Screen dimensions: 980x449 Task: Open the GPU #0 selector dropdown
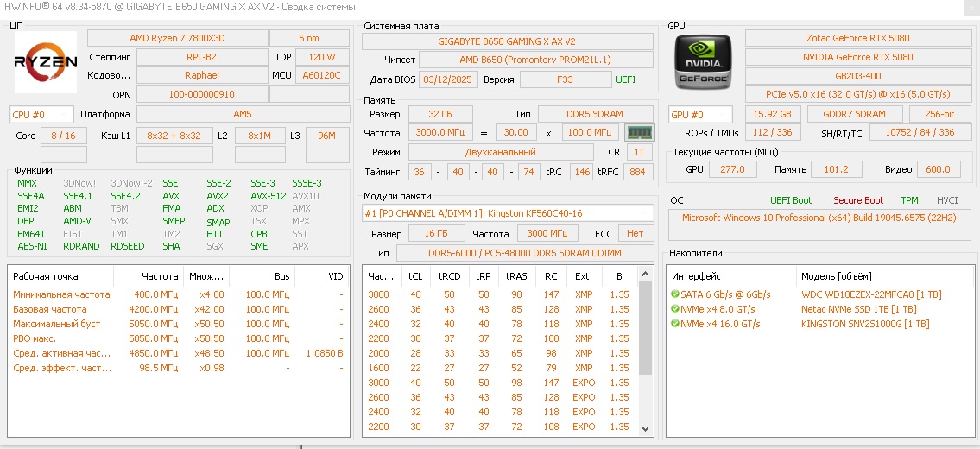[x=700, y=115]
